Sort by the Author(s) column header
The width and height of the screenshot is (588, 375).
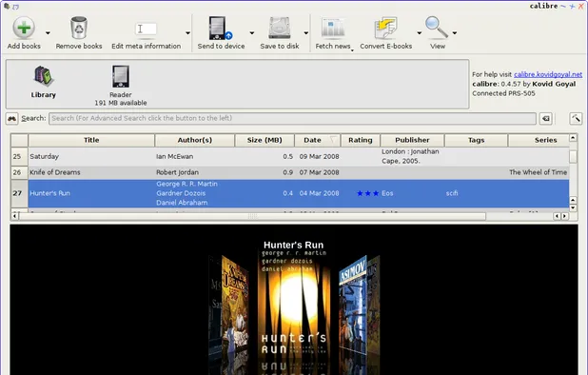[195, 140]
